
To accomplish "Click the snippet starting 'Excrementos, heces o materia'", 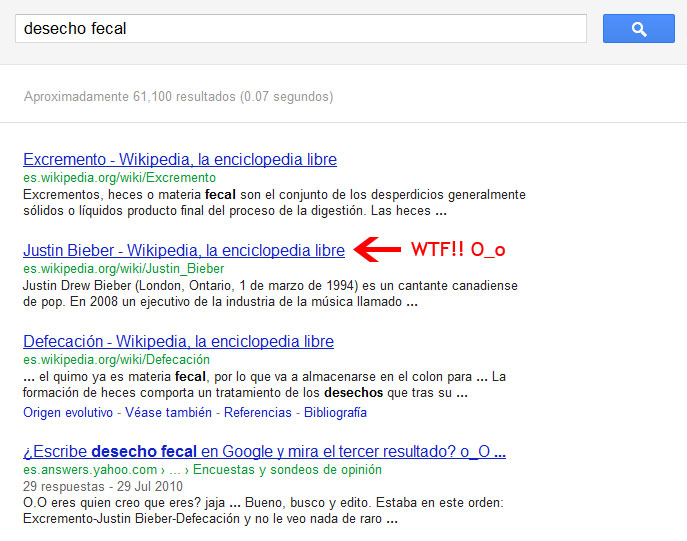I will click(274, 202).
